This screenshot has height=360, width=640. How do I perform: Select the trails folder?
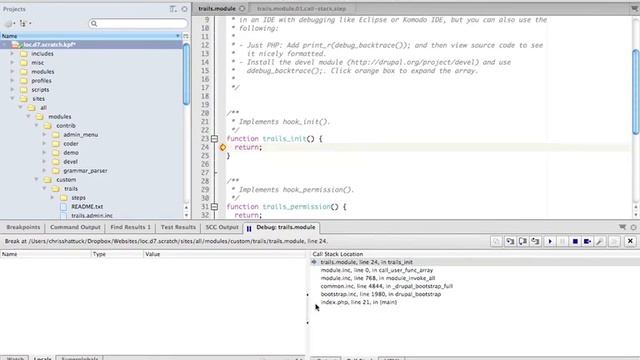71,189
